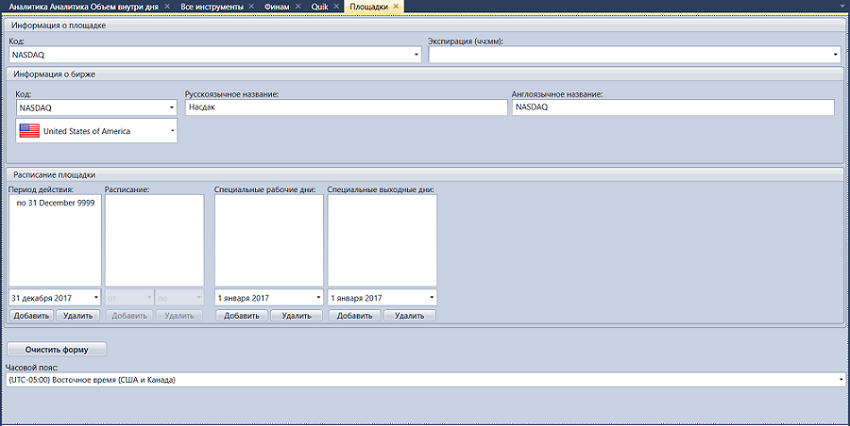This screenshot has height=426, width=850.
Task: Click Удалить under Специальные рабочие дни
Action: pos(297,315)
